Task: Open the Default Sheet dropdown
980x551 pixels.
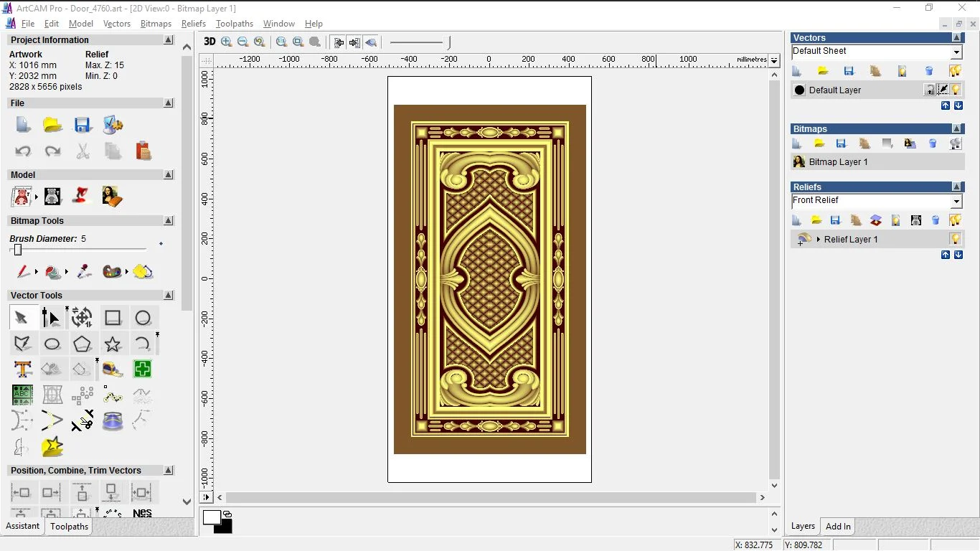Action: coord(956,52)
